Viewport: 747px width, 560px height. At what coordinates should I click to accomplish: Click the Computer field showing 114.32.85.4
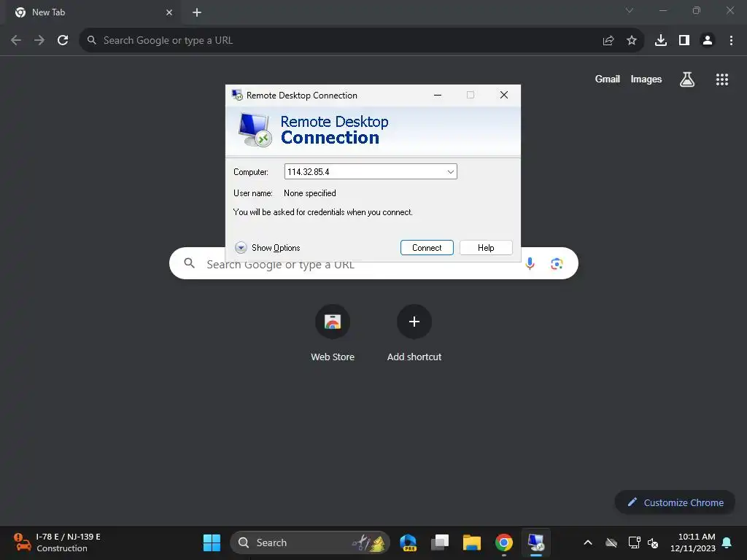pyautogui.click(x=371, y=172)
